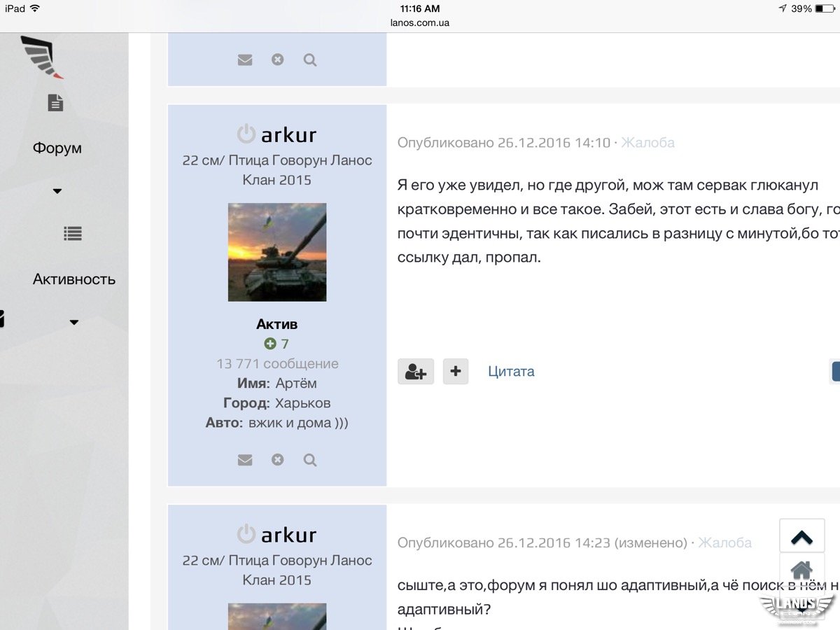The image size is (840, 630).
Task: Click the envelope icon below 'Авто: вжик и дома'
Action: [x=245, y=460]
